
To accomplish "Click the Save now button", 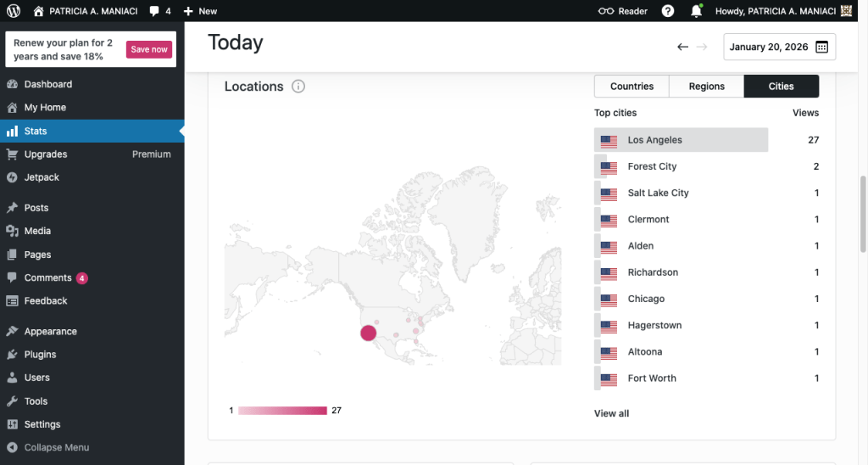I will (x=149, y=49).
